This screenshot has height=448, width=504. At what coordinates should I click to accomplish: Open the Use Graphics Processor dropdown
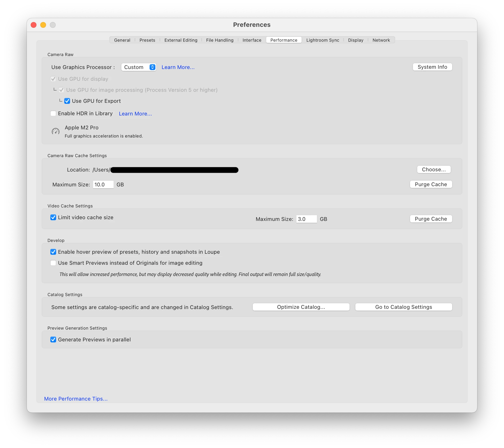139,67
